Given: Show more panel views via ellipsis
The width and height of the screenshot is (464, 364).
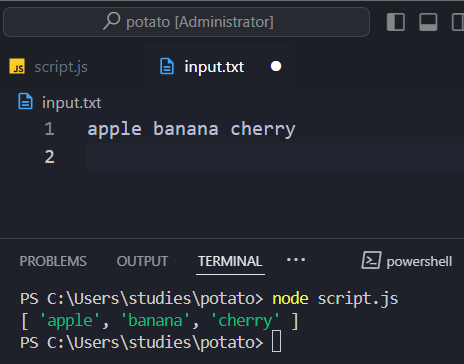Looking at the screenshot, I should click(296, 260).
